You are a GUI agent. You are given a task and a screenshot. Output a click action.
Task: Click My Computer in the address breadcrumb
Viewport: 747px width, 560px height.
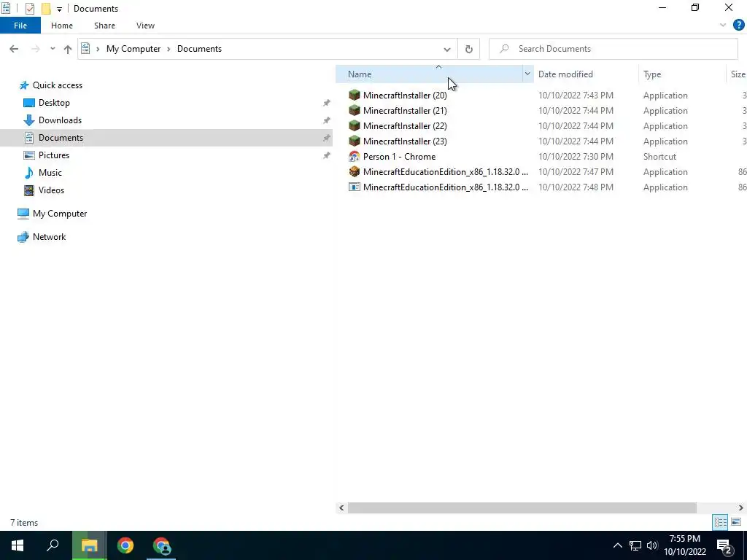click(133, 49)
